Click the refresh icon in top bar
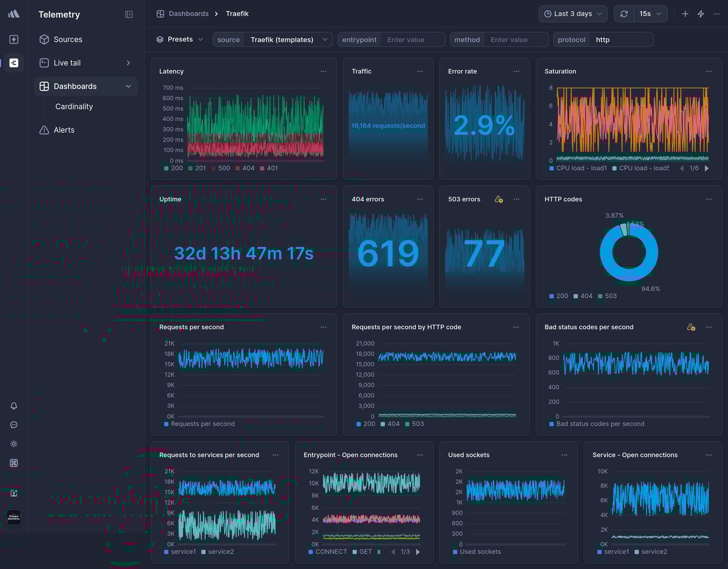Image resolution: width=728 pixels, height=569 pixels. [623, 14]
